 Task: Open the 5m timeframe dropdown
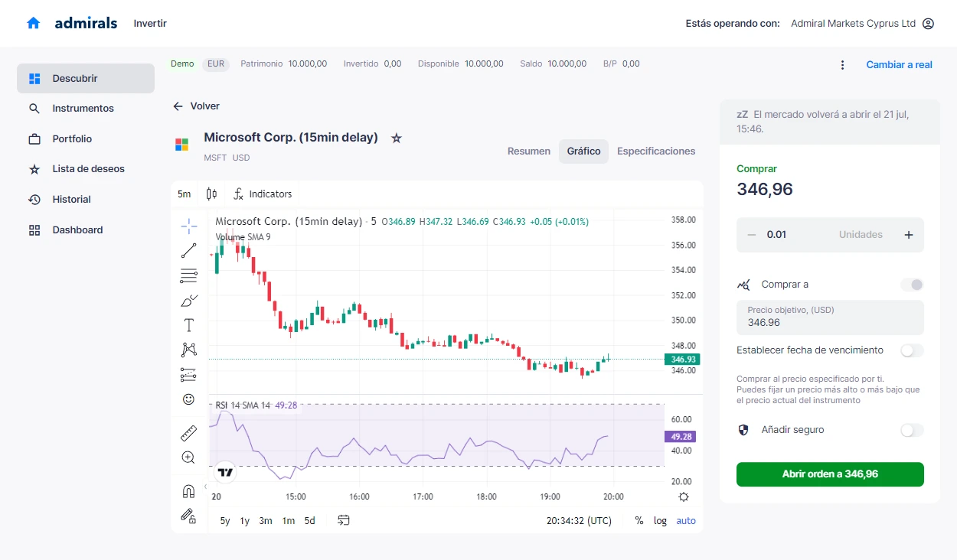pos(185,194)
